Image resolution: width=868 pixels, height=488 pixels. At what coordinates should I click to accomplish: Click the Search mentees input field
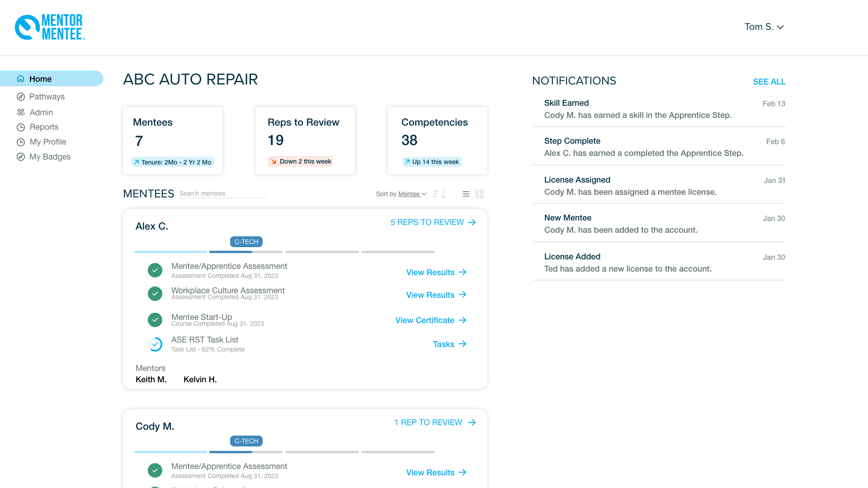tap(222, 193)
